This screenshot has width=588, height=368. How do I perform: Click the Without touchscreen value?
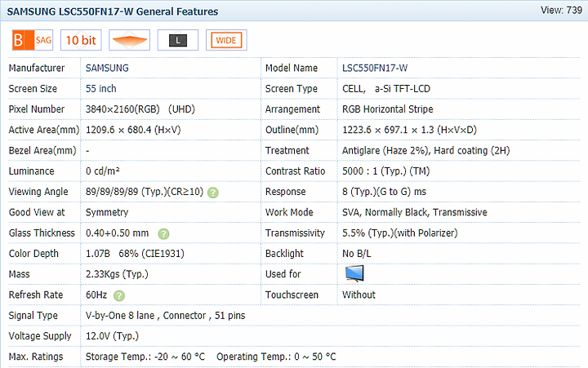tap(359, 295)
